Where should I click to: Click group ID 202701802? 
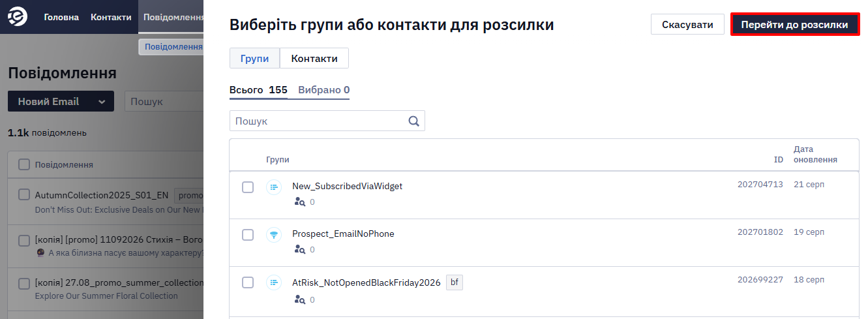click(760, 232)
